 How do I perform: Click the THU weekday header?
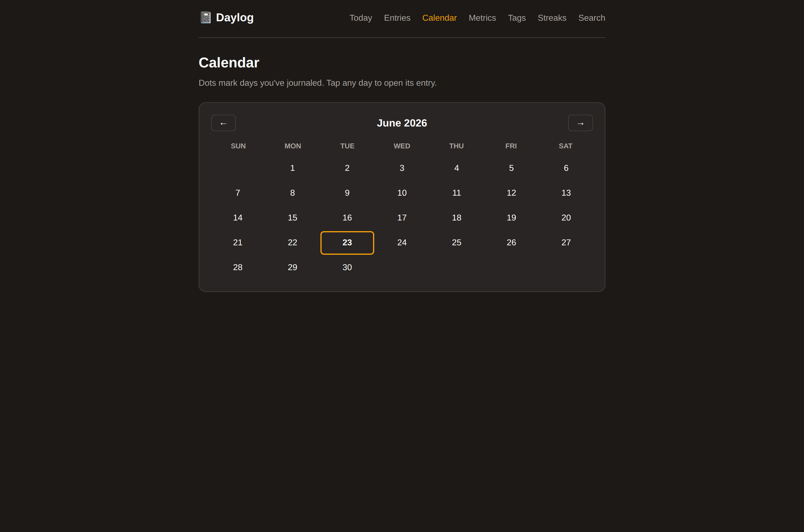pos(457,146)
